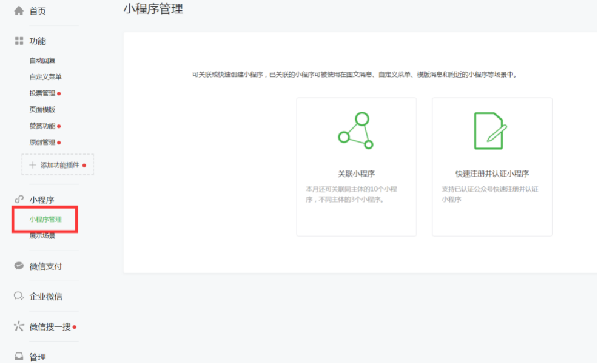Navigate to 原创管理
This screenshot has width=598, height=364.
click(42, 143)
